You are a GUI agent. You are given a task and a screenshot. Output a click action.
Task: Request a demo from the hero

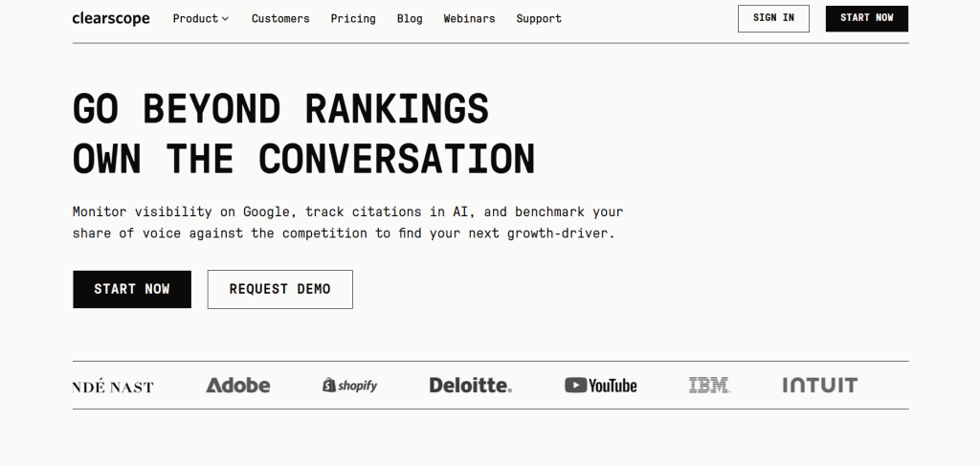click(x=279, y=289)
